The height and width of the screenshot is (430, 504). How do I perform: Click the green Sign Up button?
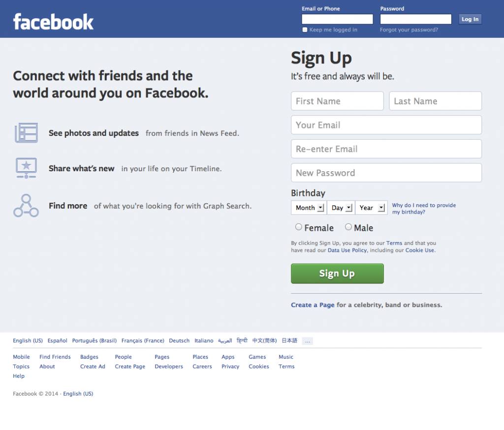point(337,274)
